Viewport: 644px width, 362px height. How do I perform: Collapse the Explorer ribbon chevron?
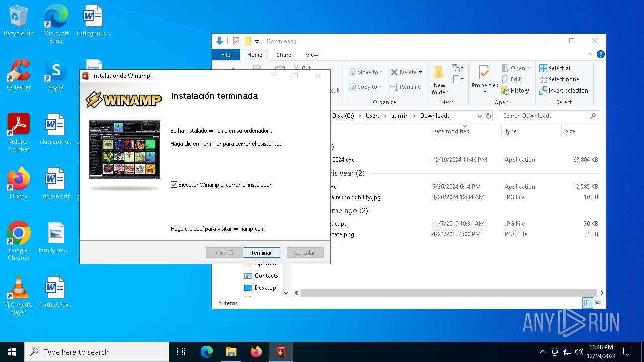point(590,54)
